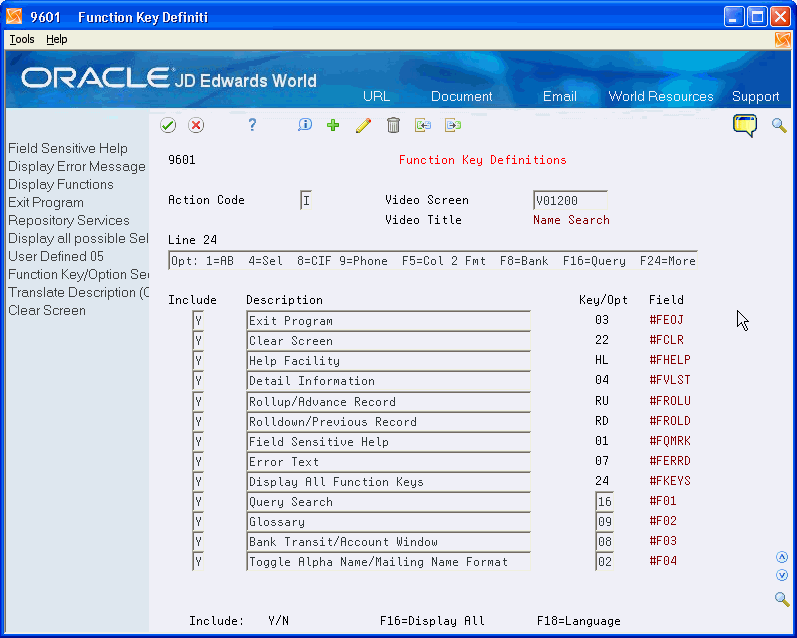
Task: Open the Help menu
Action: pyautogui.click(x=56, y=39)
